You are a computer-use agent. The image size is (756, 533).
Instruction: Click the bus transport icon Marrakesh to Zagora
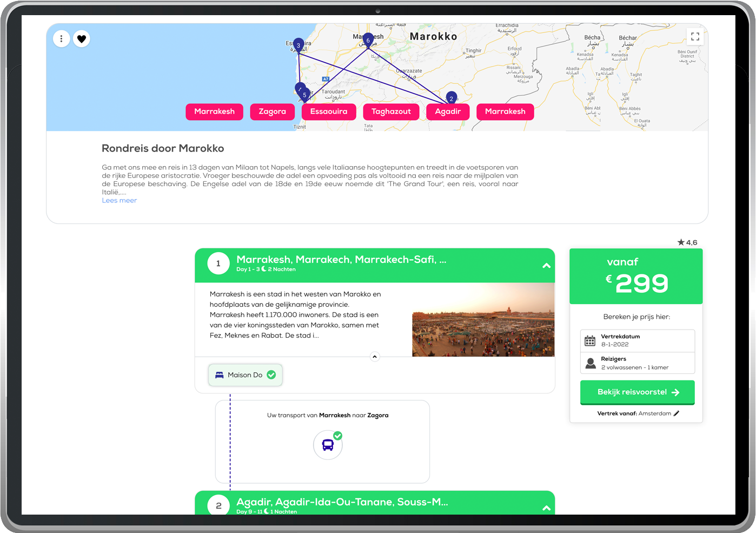pos(328,445)
